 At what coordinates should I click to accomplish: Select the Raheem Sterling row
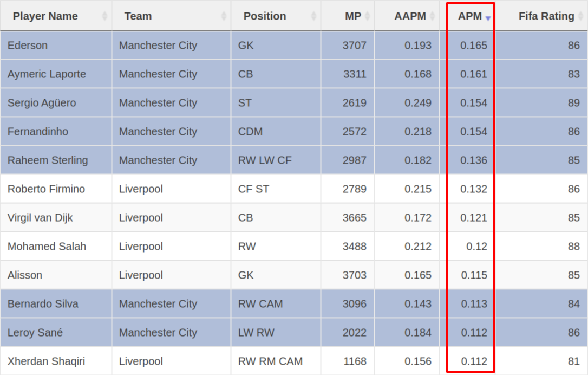point(48,160)
